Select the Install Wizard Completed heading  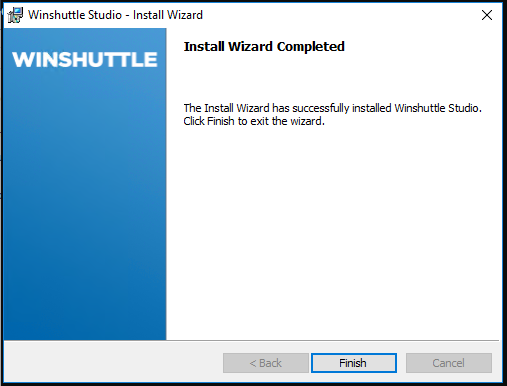pyautogui.click(x=264, y=47)
